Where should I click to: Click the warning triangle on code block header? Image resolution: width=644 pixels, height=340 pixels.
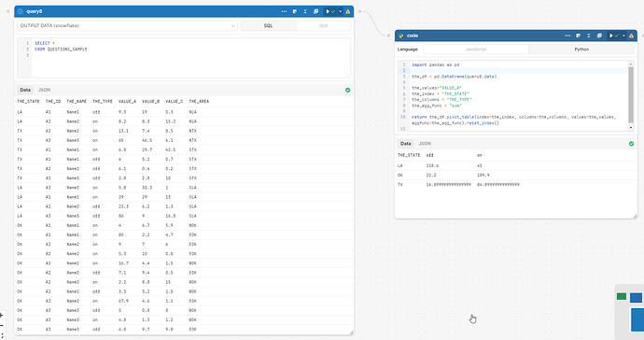[x=631, y=35]
